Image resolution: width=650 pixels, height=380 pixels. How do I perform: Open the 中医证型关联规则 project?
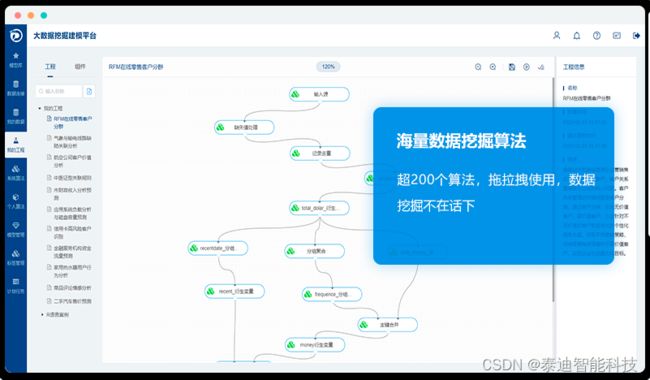point(70,178)
